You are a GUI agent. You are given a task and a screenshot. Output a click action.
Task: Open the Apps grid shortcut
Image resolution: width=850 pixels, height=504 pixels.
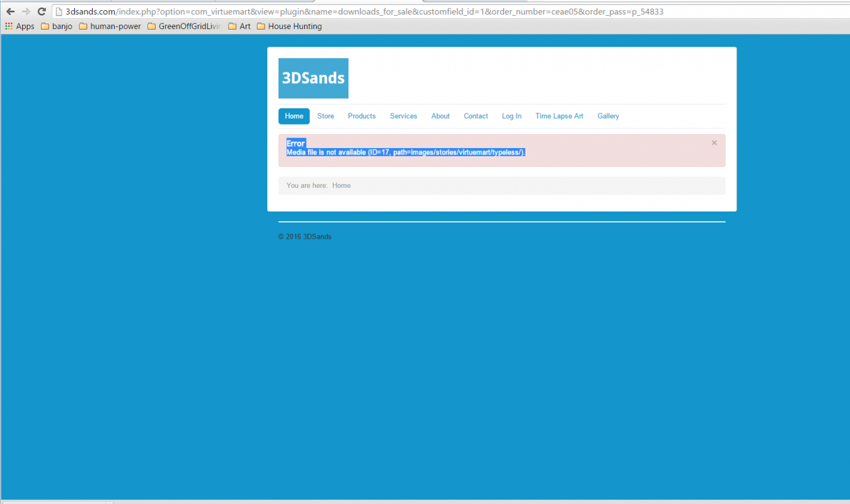tap(20, 26)
